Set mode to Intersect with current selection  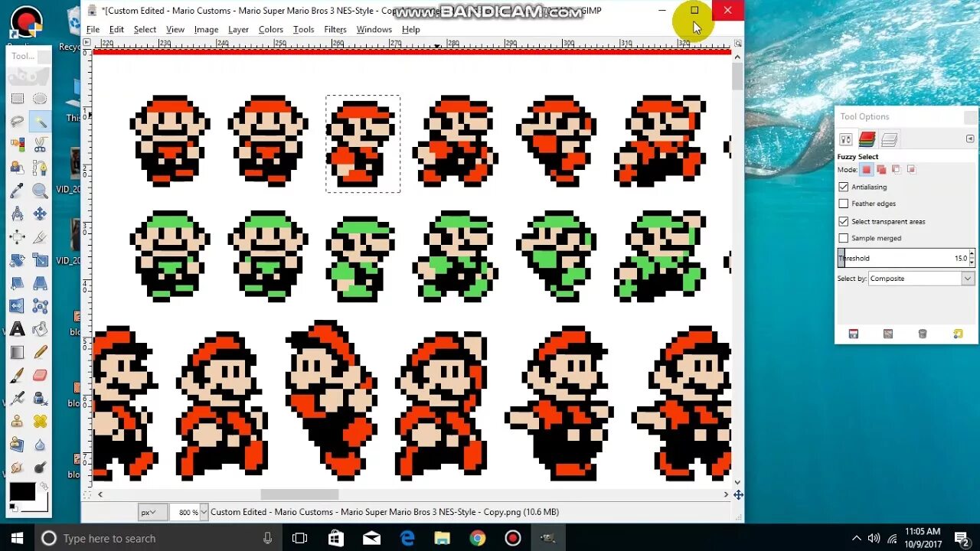(x=910, y=169)
